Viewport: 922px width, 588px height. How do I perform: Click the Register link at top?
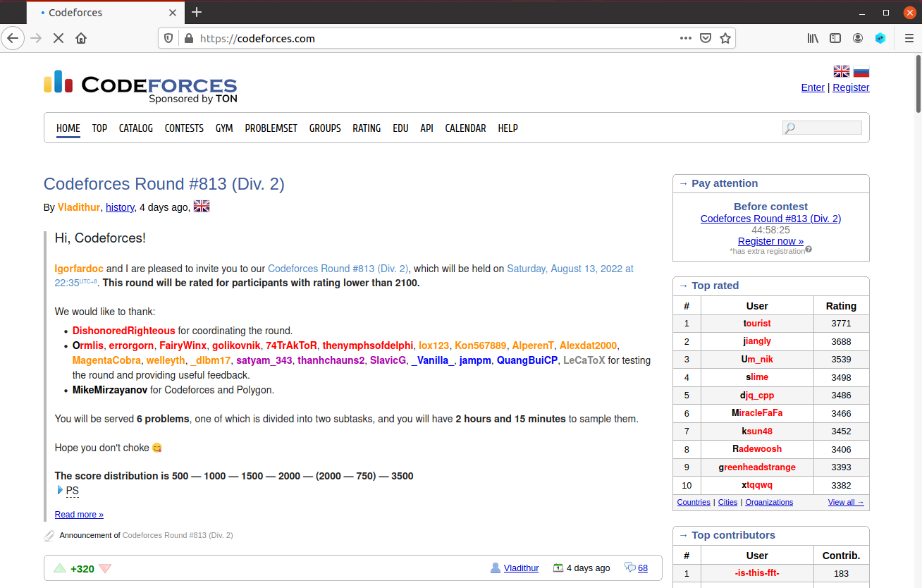[x=851, y=87]
